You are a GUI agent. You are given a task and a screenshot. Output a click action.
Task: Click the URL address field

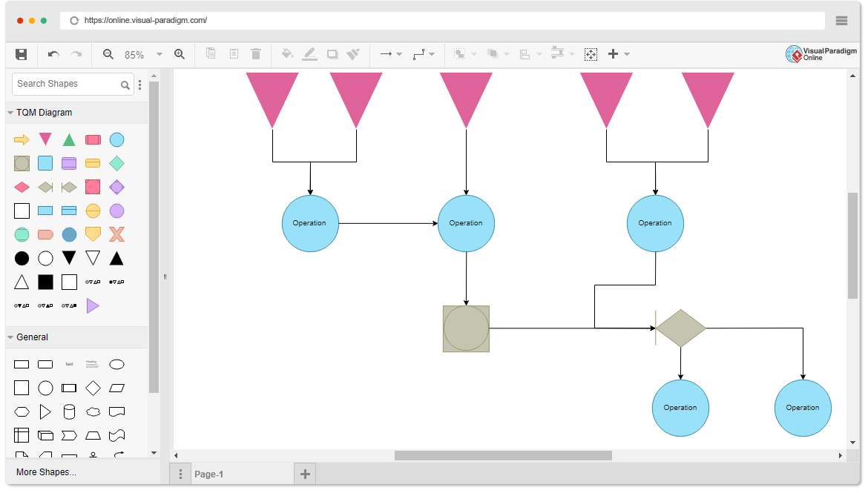point(441,21)
